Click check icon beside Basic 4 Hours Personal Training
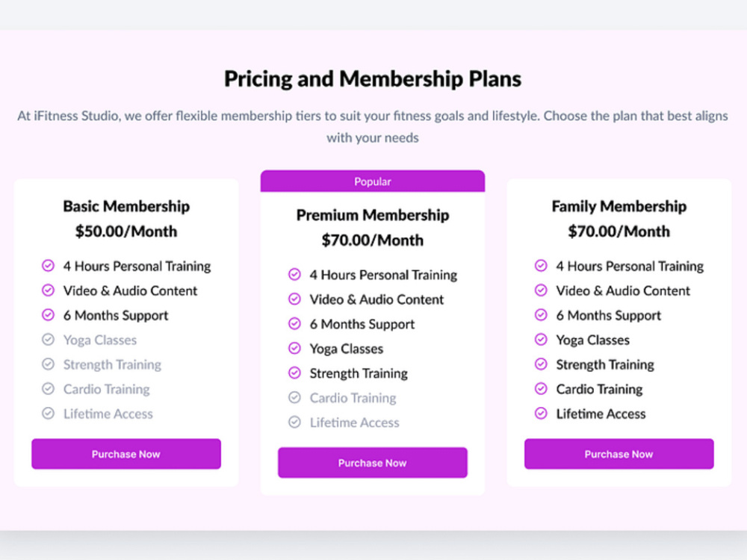 point(48,265)
